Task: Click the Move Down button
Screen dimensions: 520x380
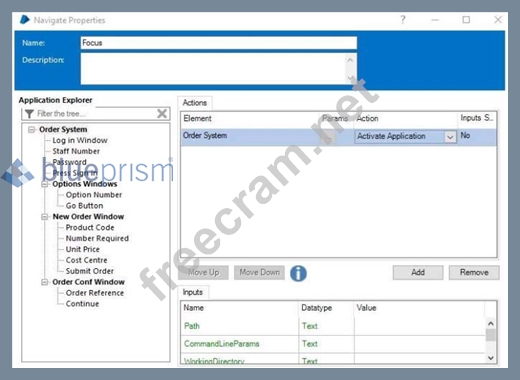Action: click(259, 272)
